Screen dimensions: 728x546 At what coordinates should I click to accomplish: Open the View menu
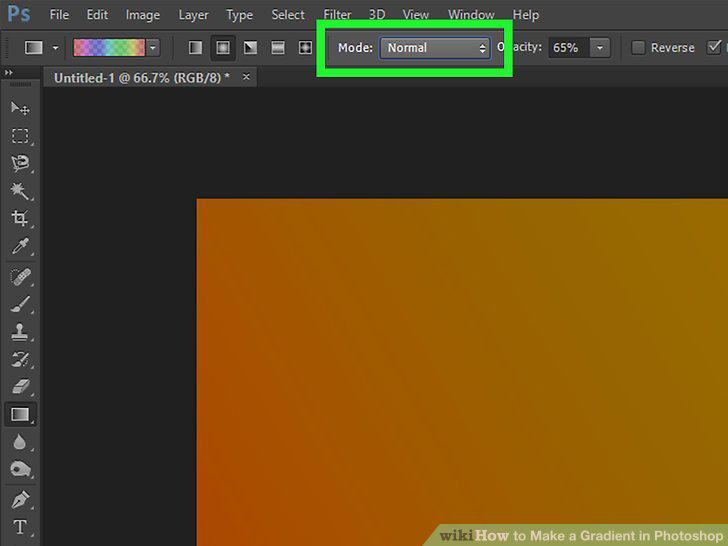click(416, 15)
